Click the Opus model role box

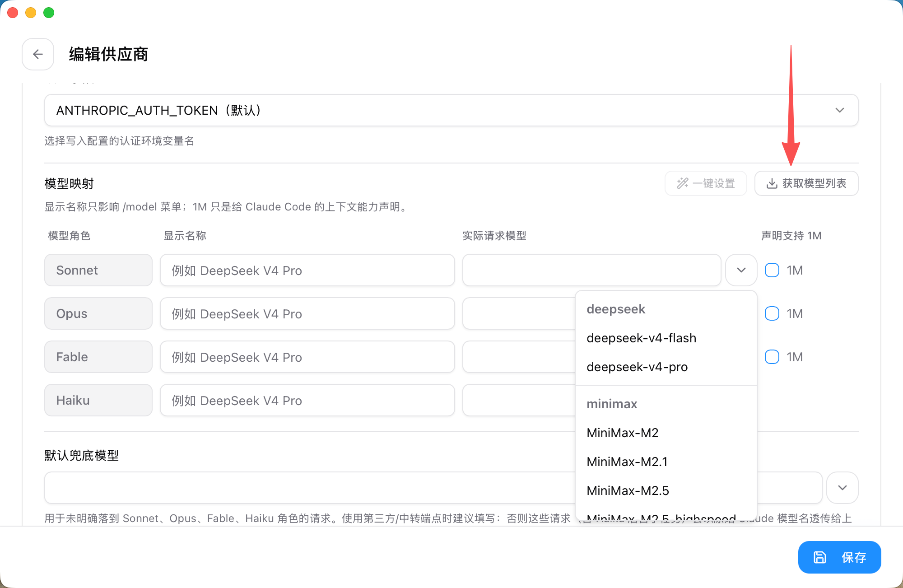(98, 313)
